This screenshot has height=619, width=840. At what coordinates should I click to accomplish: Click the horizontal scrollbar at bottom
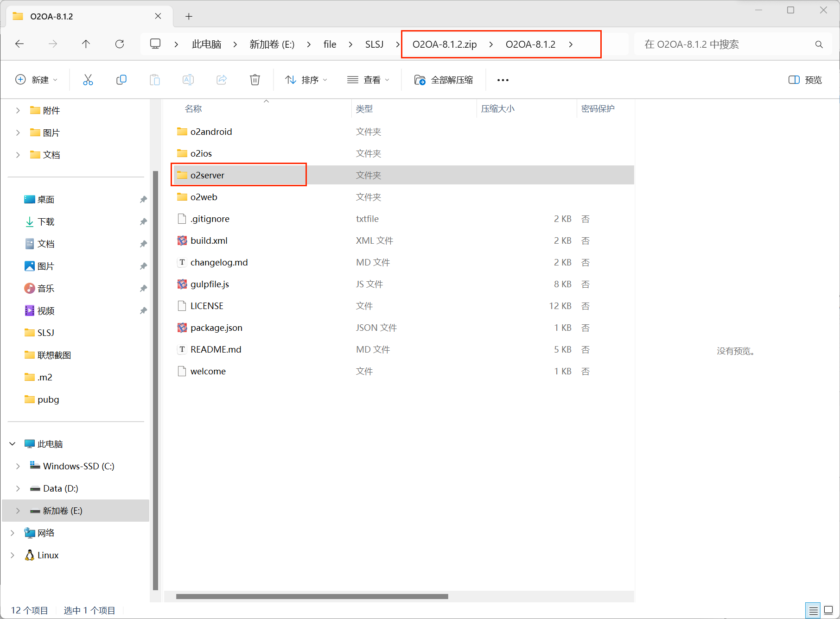[312, 596]
